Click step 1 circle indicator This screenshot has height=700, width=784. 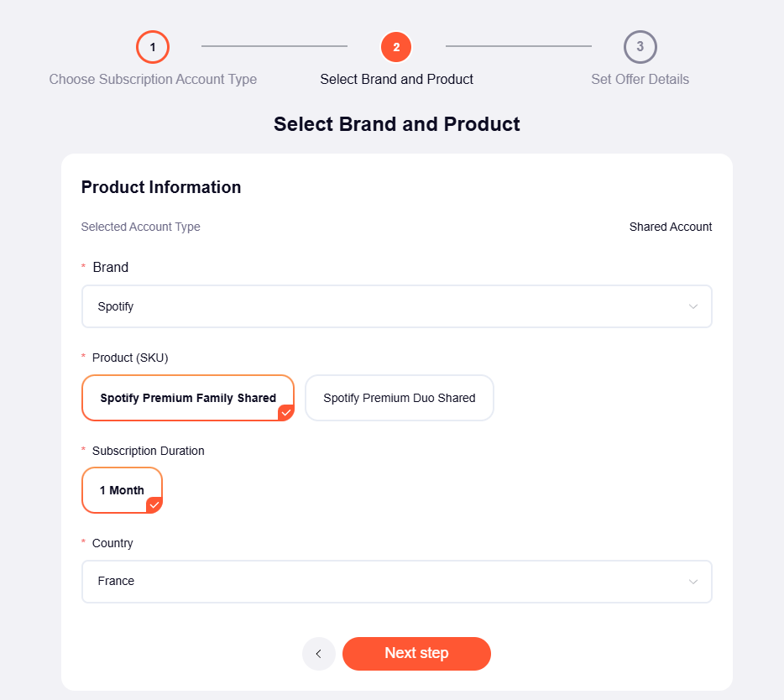[x=153, y=47]
